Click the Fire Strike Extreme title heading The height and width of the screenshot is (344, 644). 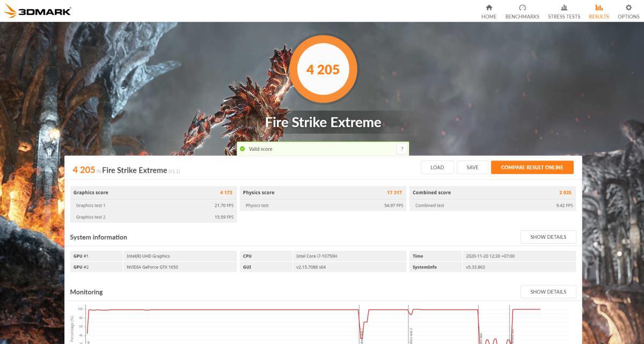tap(323, 122)
